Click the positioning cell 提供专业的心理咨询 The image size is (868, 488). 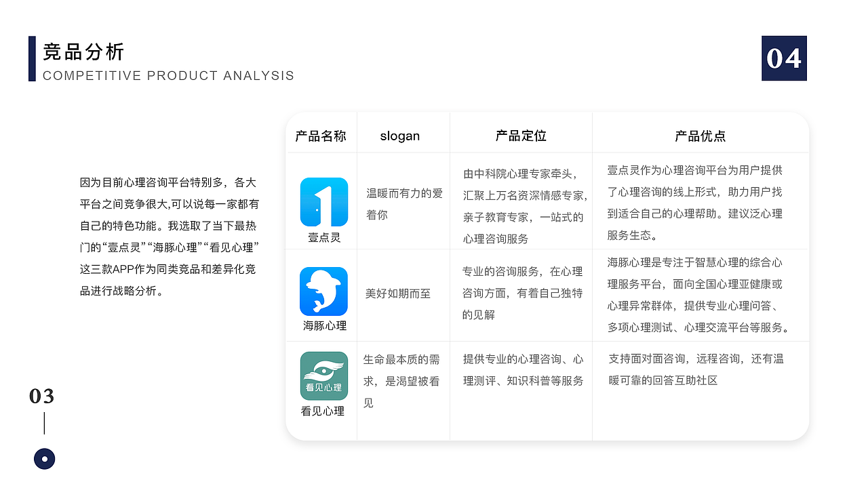(524, 370)
